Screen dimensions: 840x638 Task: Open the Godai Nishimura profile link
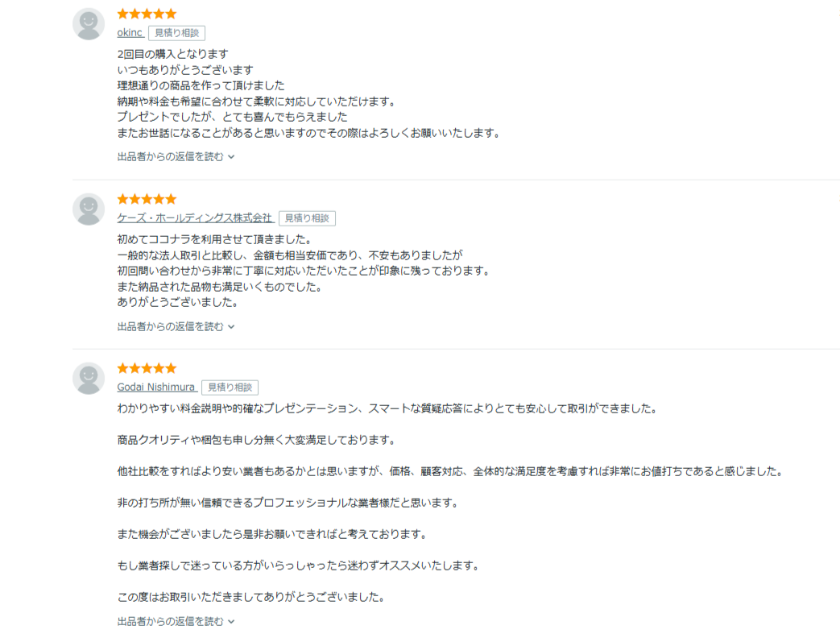155,387
